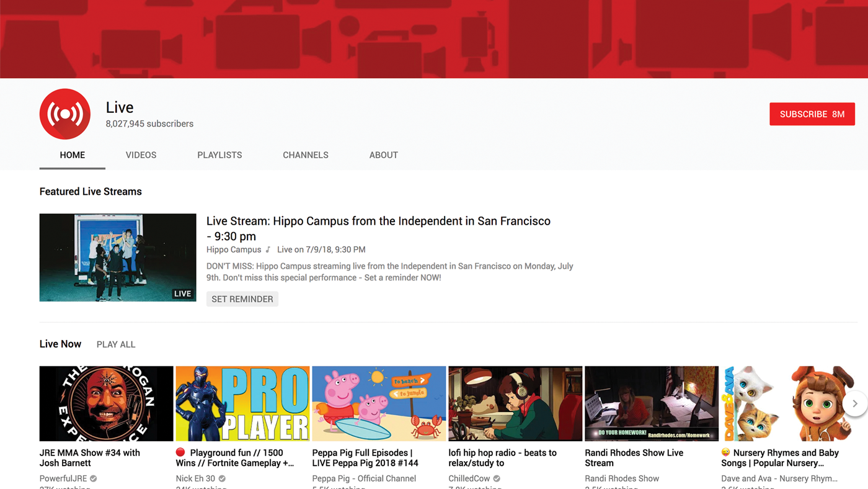The width and height of the screenshot is (868, 489).
Task: Click the red circle emoji in Nick Eh 30's title
Action: coord(179,452)
